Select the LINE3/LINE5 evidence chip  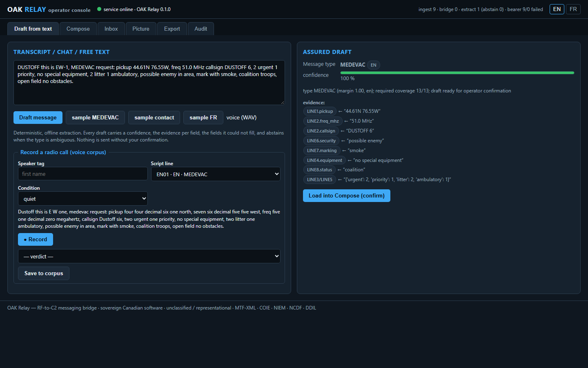tap(320, 180)
